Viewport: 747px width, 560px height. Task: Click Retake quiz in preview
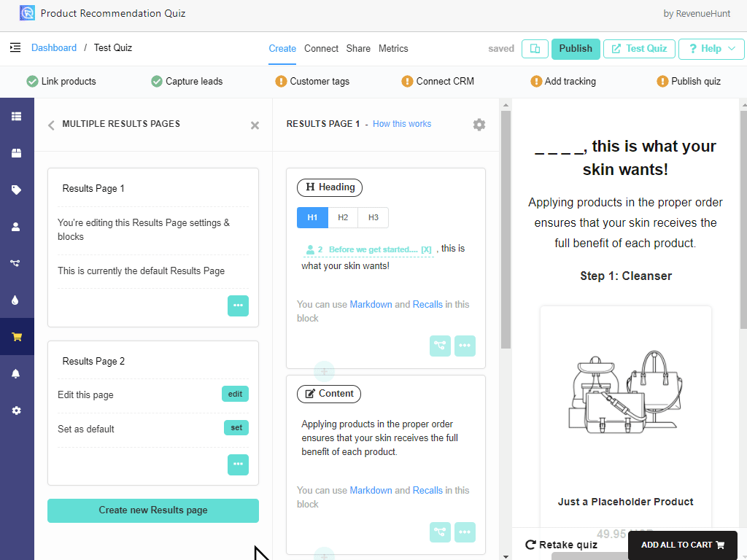click(561, 545)
